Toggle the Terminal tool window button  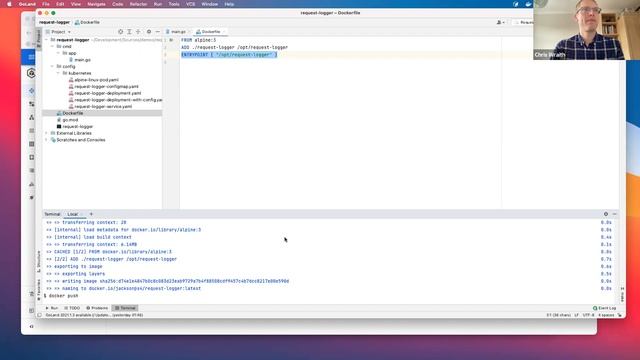pyautogui.click(x=125, y=308)
